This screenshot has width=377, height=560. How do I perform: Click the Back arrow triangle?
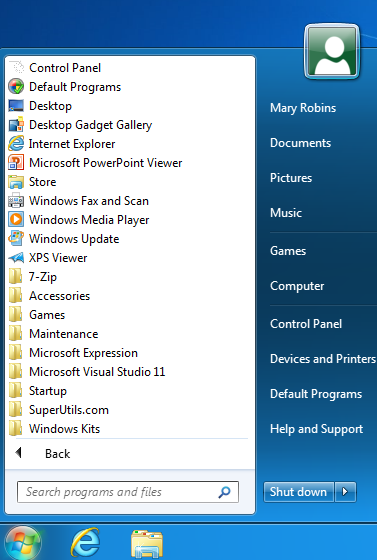19,453
